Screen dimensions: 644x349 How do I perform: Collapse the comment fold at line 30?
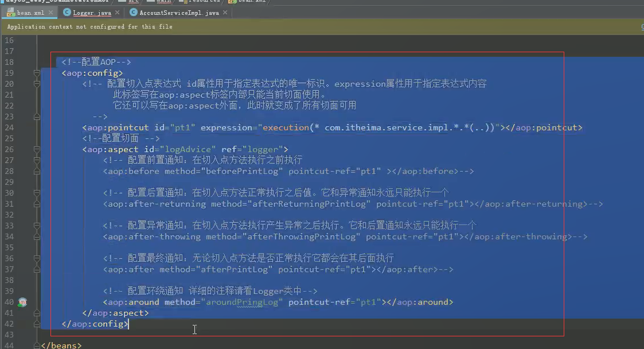coord(37,193)
